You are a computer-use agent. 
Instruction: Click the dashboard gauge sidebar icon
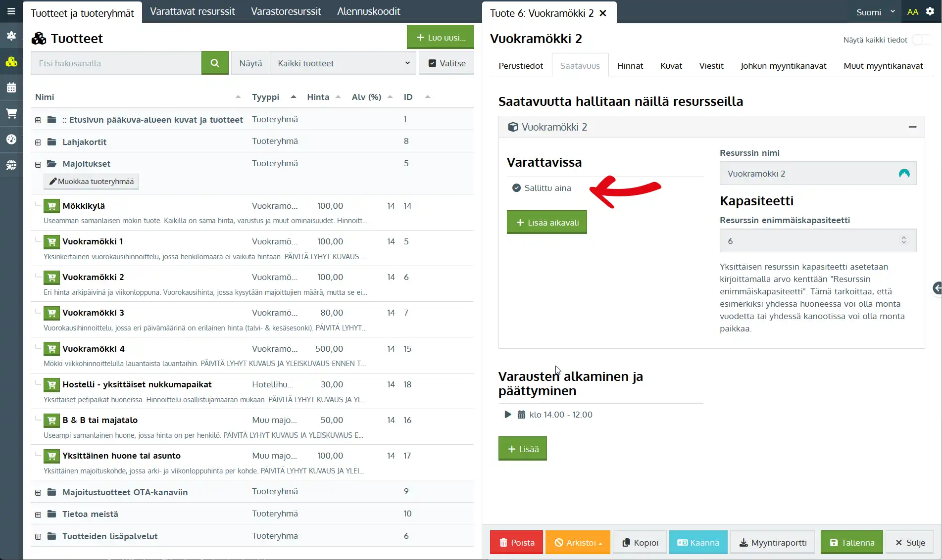pos(11,140)
